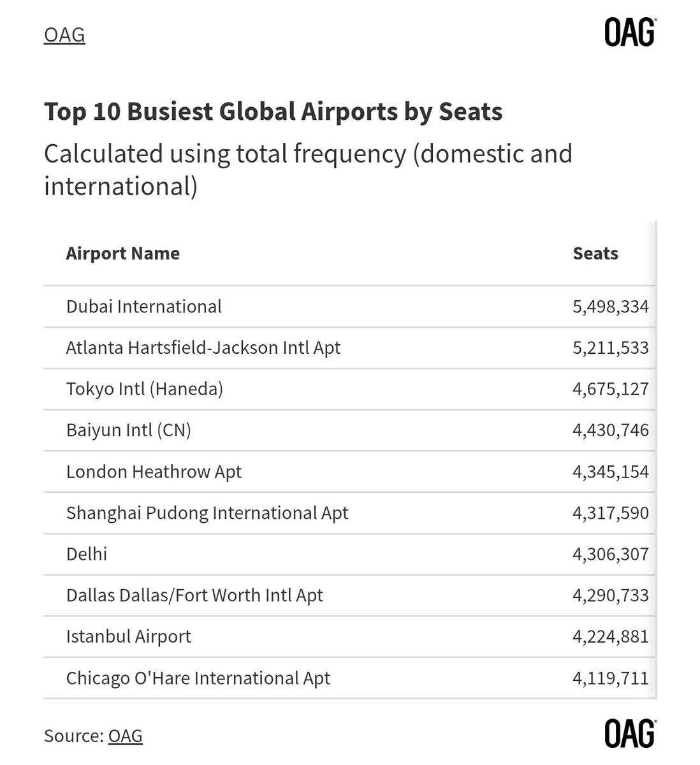The width and height of the screenshot is (700, 765).
Task: Click the Airport Name column header
Action: pyautogui.click(x=122, y=253)
